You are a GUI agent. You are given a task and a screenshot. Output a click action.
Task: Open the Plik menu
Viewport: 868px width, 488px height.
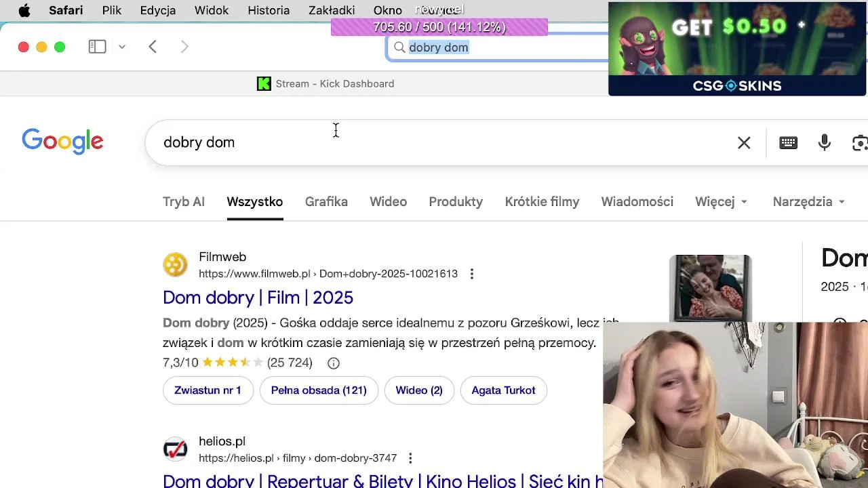tap(112, 10)
